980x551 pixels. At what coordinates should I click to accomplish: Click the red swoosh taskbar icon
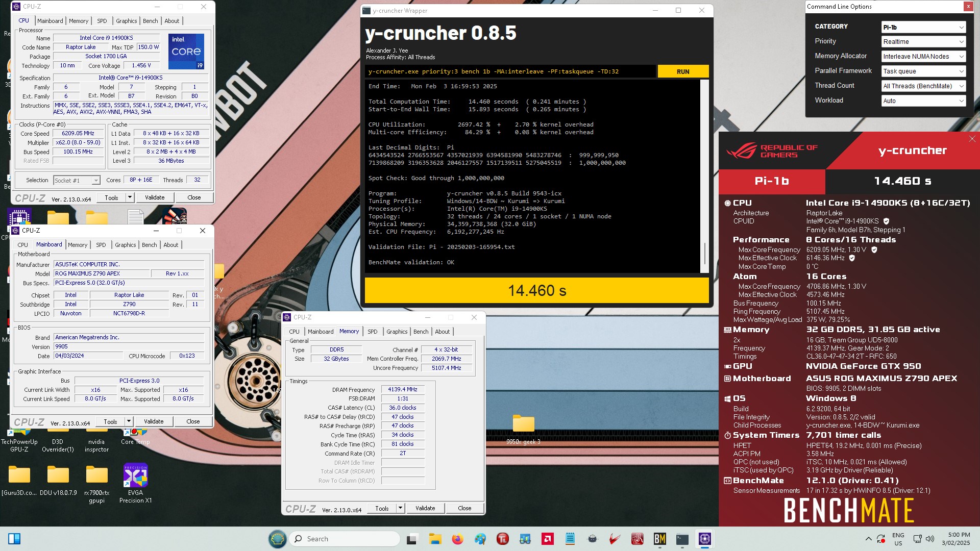615,539
